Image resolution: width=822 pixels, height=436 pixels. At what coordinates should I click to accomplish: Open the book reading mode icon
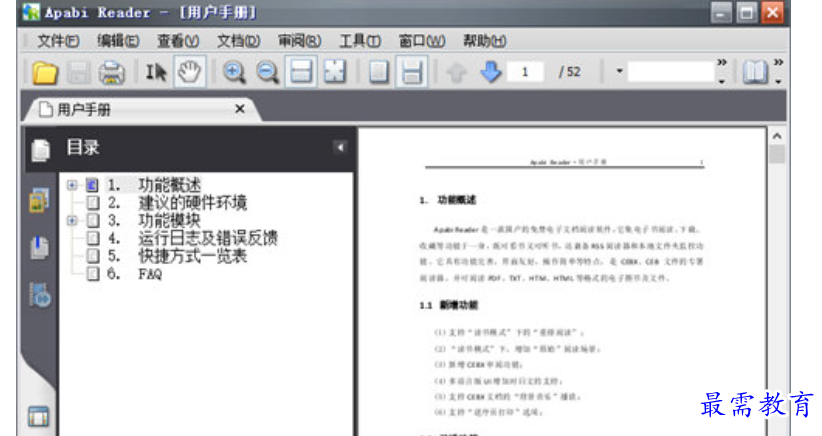(755, 72)
